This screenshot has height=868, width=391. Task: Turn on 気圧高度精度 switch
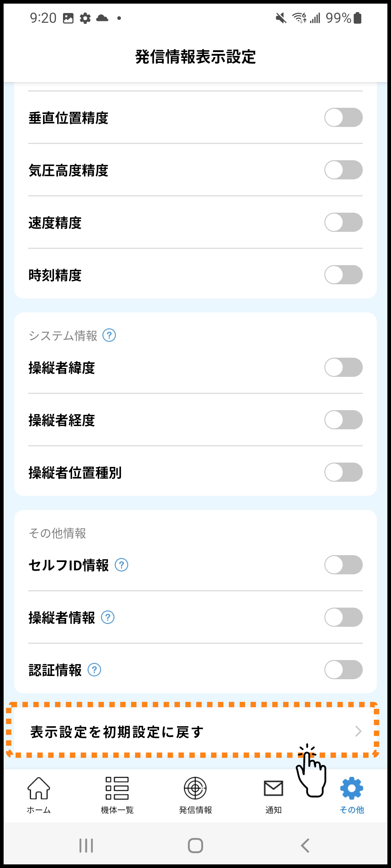click(x=343, y=170)
